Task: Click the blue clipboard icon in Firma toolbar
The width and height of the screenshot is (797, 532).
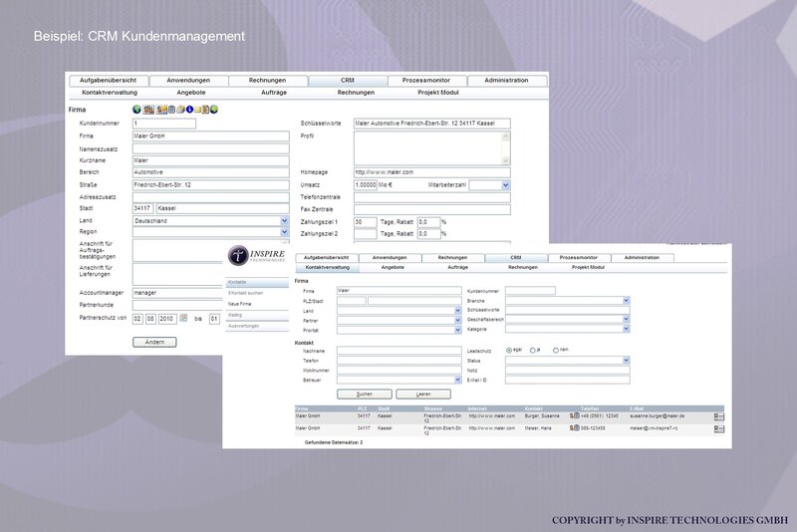Action: [x=171, y=110]
